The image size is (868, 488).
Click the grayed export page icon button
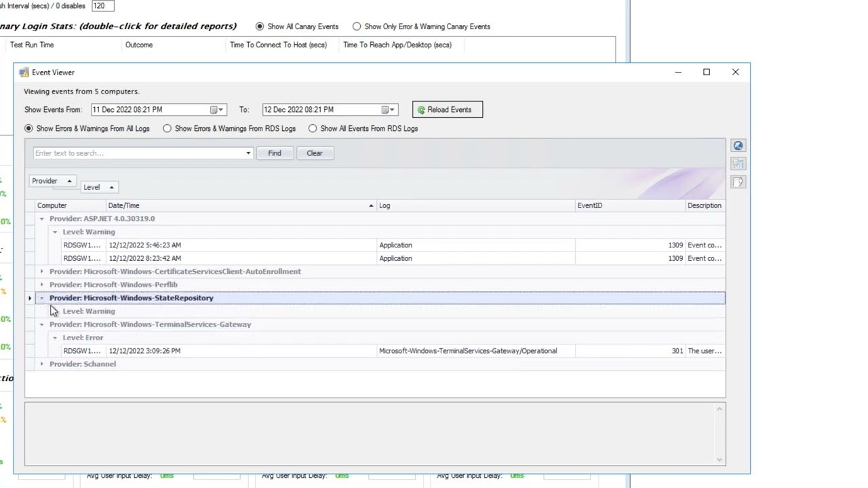738,182
